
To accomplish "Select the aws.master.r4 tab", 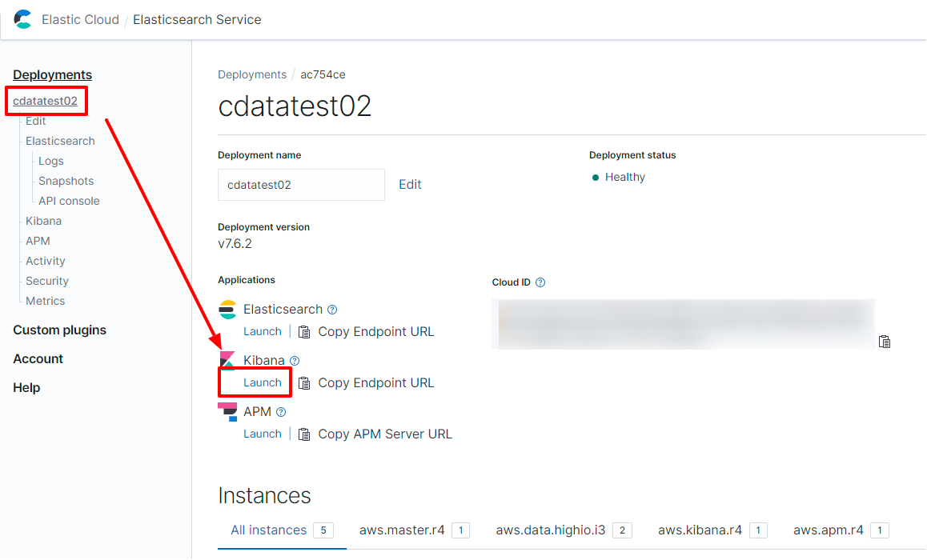I will pos(415,530).
